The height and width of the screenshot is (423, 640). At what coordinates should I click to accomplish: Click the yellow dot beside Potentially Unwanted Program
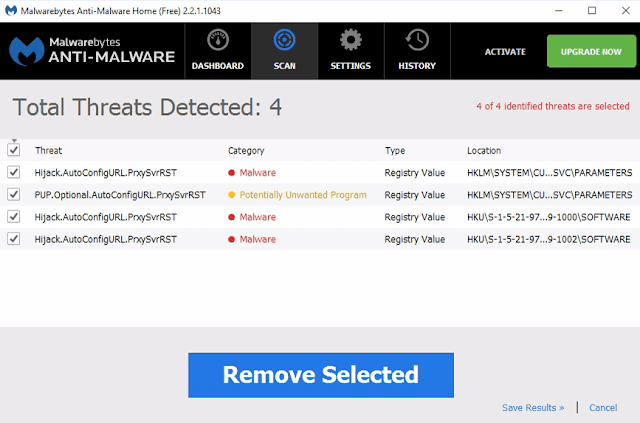(x=231, y=195)
